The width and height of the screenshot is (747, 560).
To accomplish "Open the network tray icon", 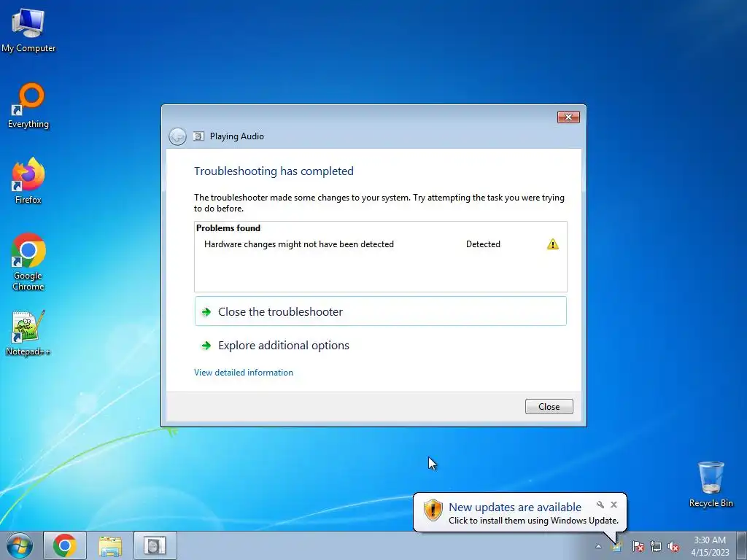I will [656, 546].
